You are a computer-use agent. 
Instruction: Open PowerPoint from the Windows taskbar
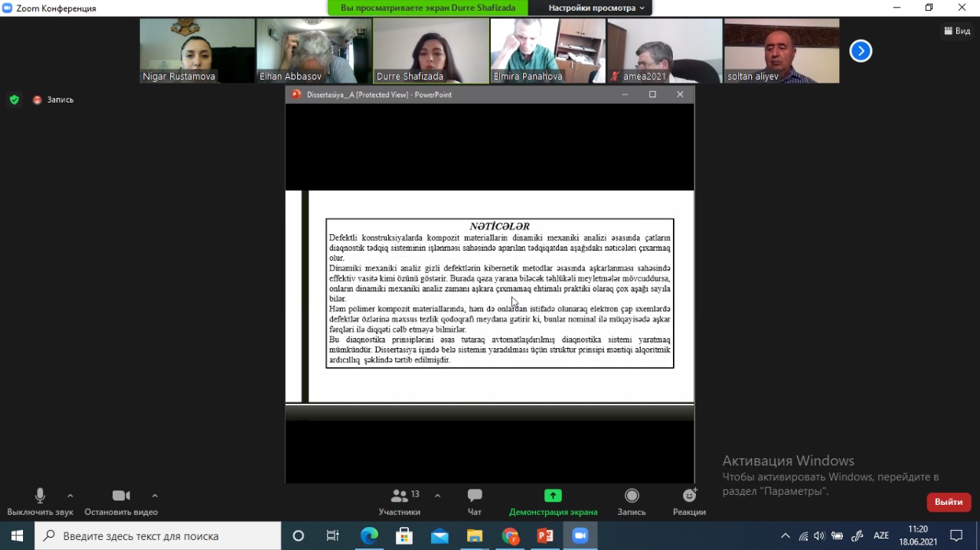(545, 535)
